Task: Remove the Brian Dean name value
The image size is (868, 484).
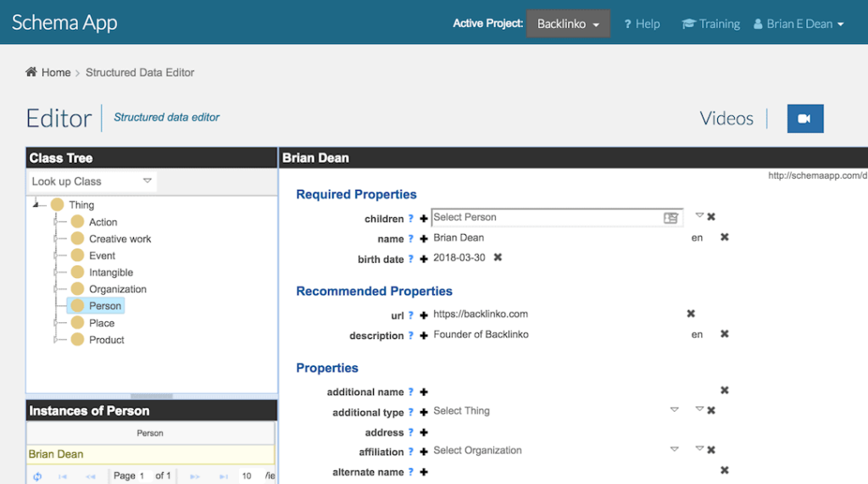Action: click(724, 237)
